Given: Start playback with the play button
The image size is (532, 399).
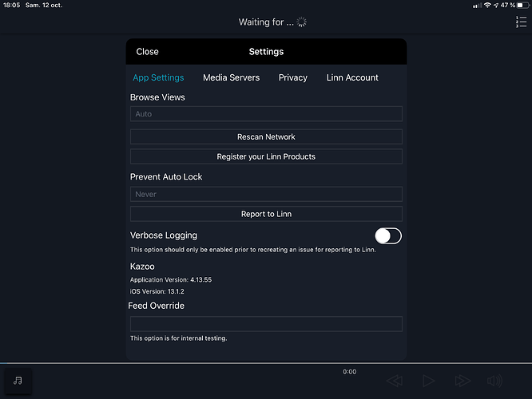Looking at the screenshot, I should pyautogui.click(x=428, y=381).
